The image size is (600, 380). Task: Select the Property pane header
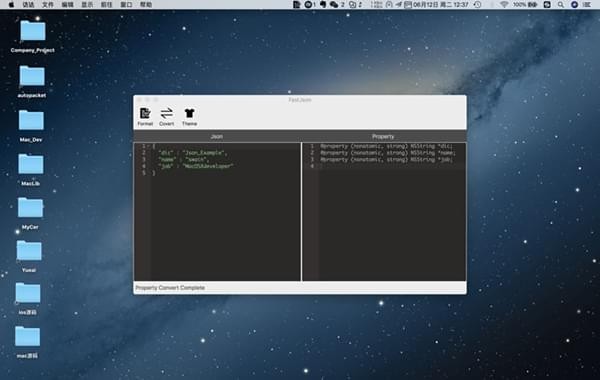tap(383, 137)
